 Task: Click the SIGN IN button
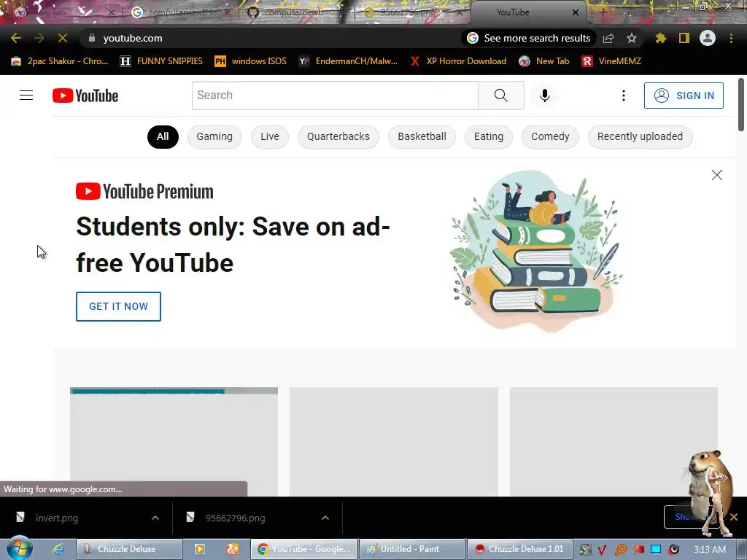[683, 96]
